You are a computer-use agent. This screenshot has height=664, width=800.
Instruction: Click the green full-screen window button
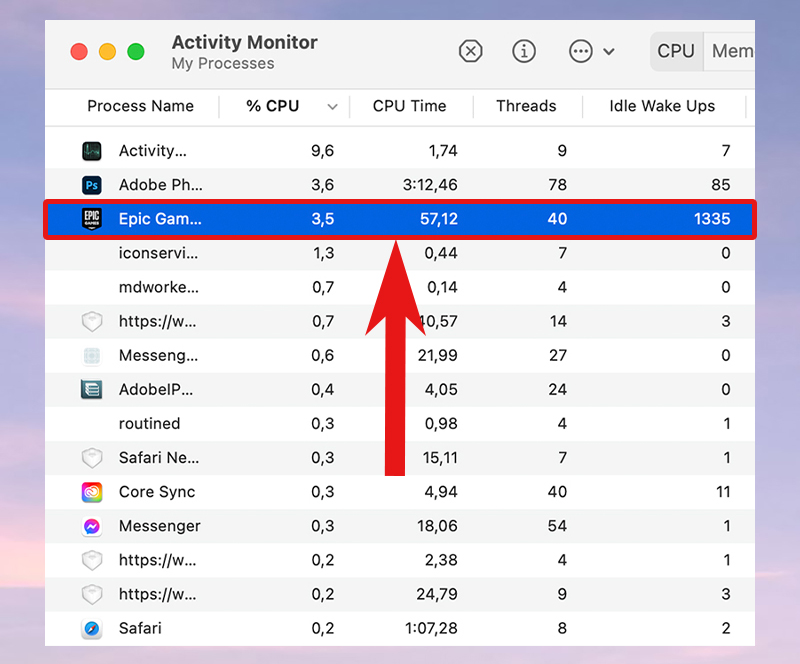tap(136, 51)
